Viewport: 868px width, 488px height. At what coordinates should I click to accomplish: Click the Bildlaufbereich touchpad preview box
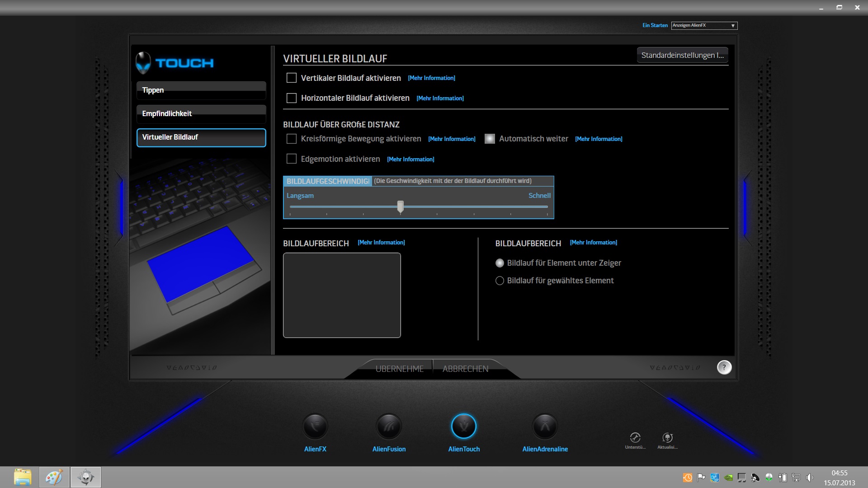(342, 295)
